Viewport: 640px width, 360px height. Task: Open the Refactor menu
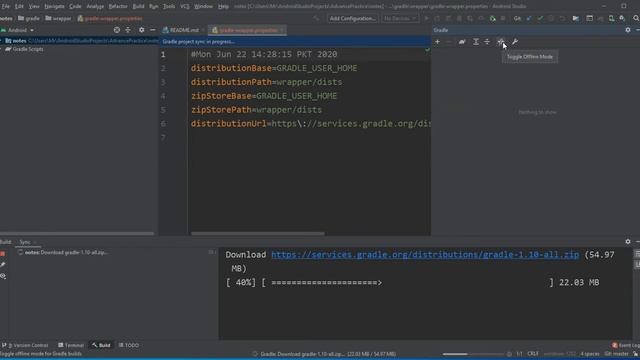[x=118, y=6]
